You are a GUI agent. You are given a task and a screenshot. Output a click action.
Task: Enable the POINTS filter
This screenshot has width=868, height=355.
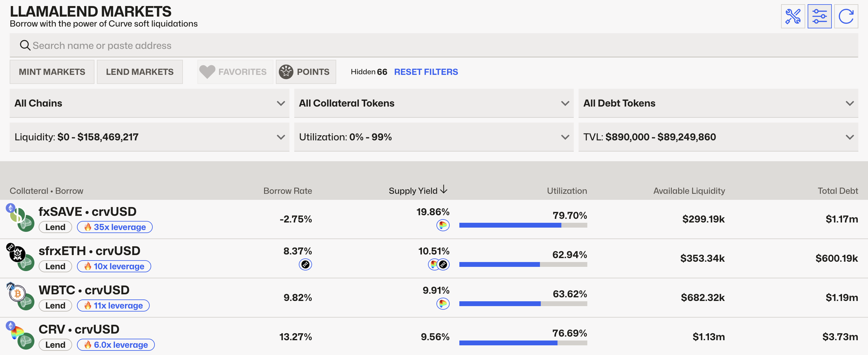305,72
